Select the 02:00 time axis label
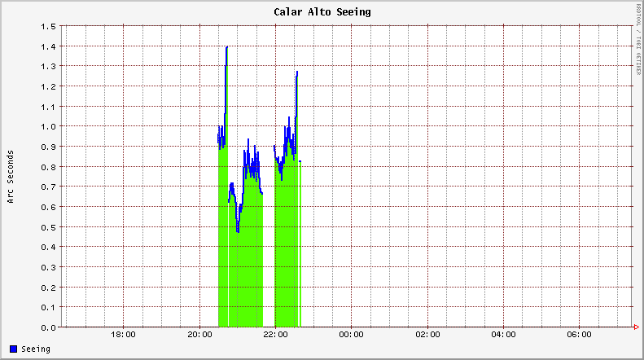The width and height of the screenshot is (644, 360). click(427, 335)
